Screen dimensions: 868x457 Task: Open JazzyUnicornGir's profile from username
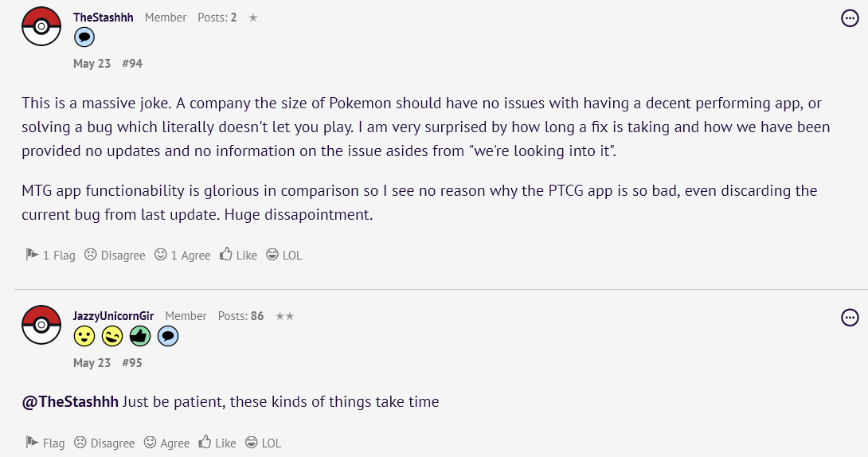[113, 316]
